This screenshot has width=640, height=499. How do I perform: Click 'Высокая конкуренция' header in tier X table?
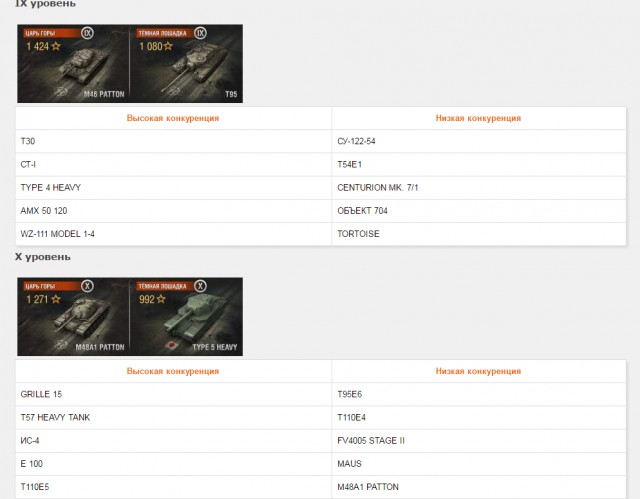point(173,371)
